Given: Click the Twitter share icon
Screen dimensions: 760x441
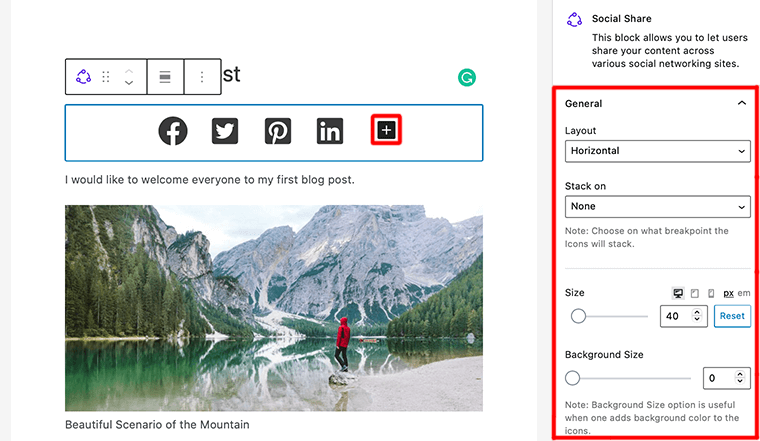Looking at the screenshot, I should click(x=225, y=131).
